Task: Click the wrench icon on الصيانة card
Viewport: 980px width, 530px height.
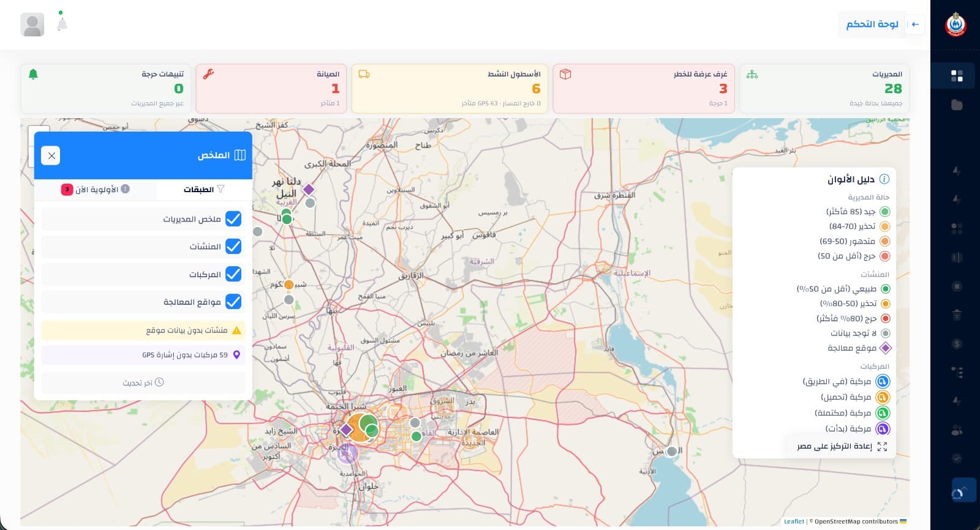Action: click(x=208, y=74)
